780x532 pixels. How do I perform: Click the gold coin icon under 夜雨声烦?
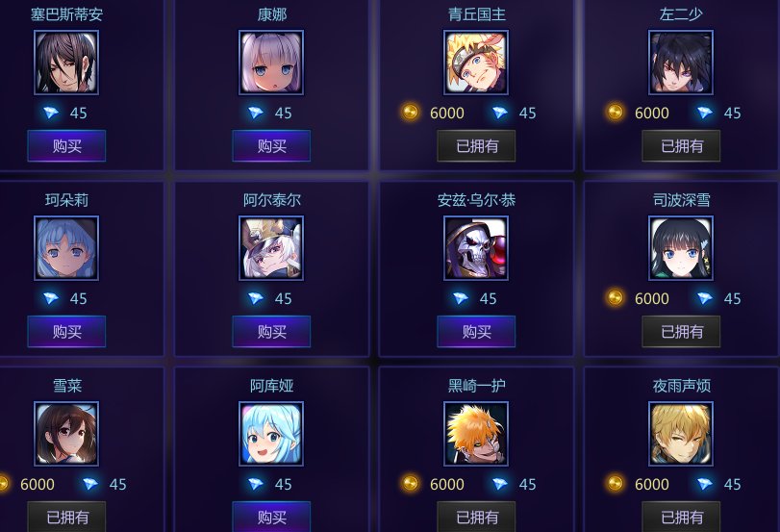pos(616,483)
